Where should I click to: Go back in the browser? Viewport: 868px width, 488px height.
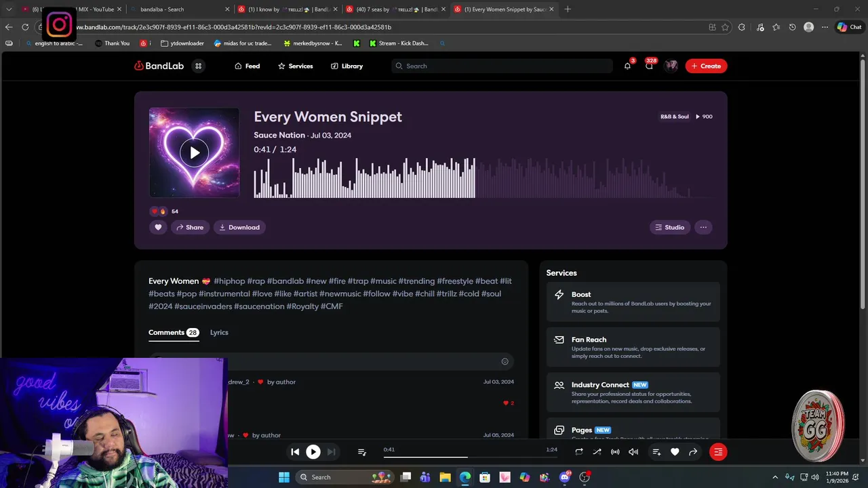[8, 27]
